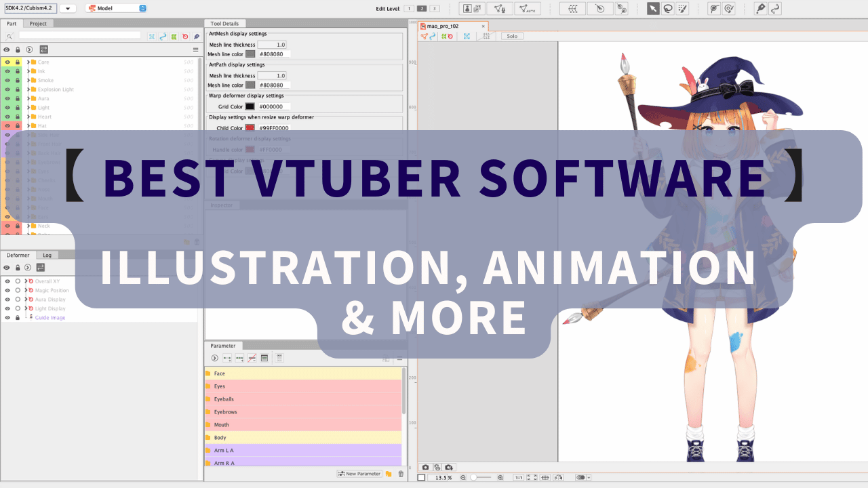Screen dimensions: 868x488
Task: Click the New Parameter button
Action: 359,474
